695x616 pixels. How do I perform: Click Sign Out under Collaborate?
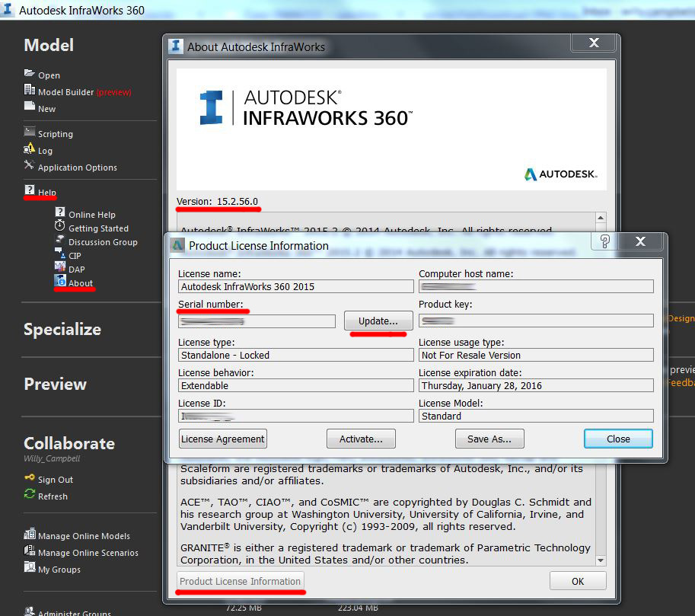pos(56,480)
